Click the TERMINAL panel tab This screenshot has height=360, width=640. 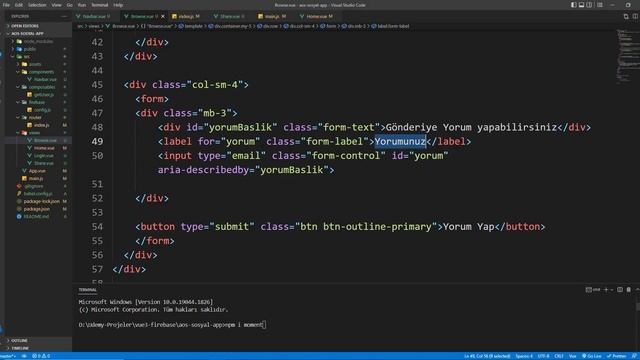87,290
